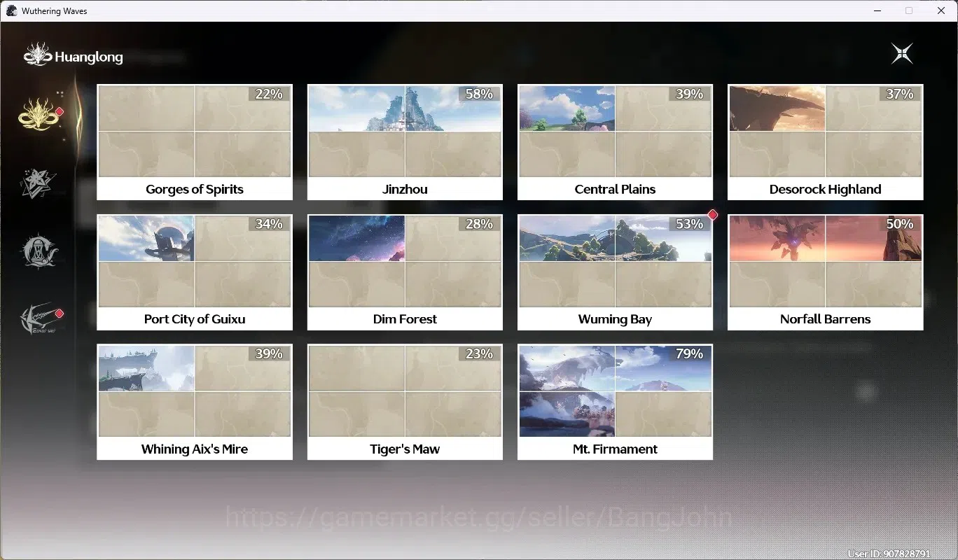Open the Mt. Firmament snowy thumbnail
Screen dimensions: 958x560
615,391
